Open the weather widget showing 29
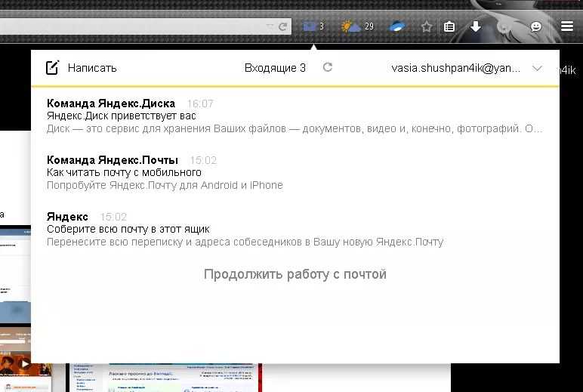 click(357, 26)
